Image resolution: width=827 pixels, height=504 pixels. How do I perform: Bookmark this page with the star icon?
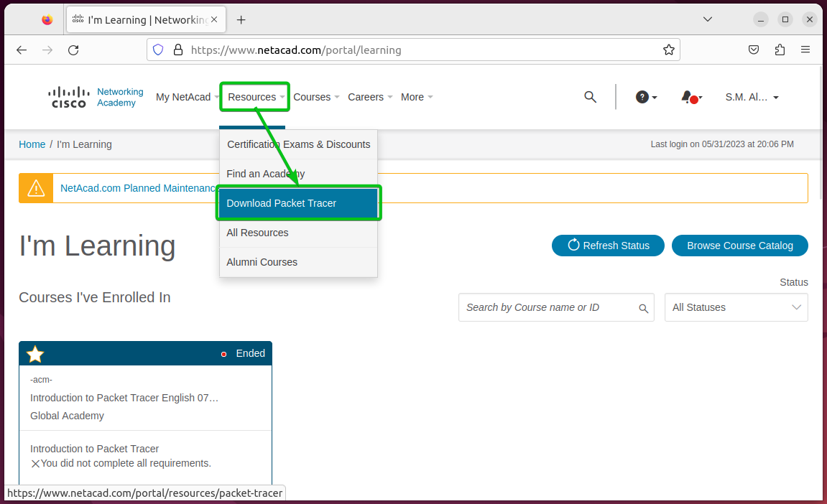pos(669,50)
